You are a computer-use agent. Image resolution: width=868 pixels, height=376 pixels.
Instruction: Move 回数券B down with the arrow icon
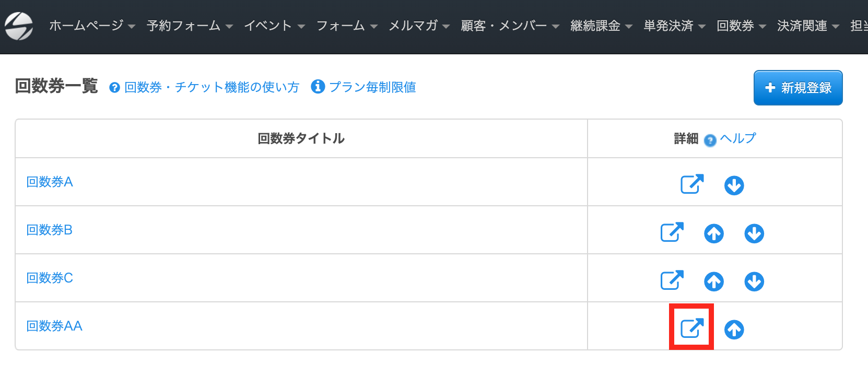tap(754, 233)
